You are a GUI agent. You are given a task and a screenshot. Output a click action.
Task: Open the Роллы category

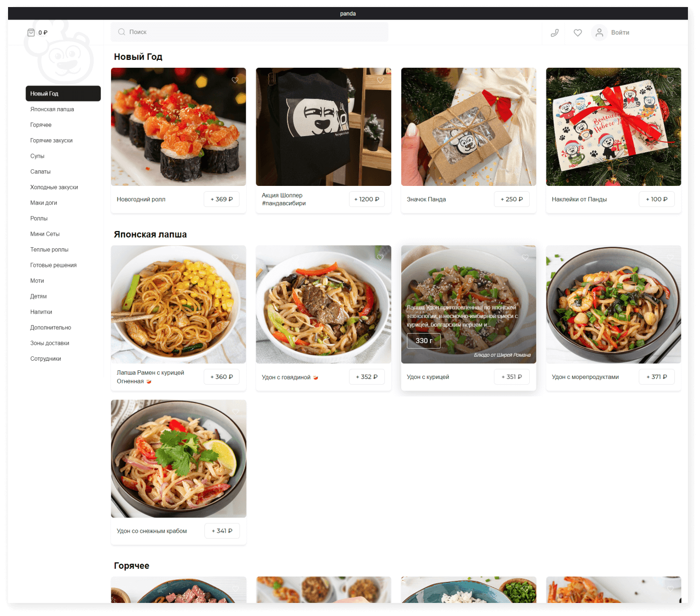pos(39,219)
